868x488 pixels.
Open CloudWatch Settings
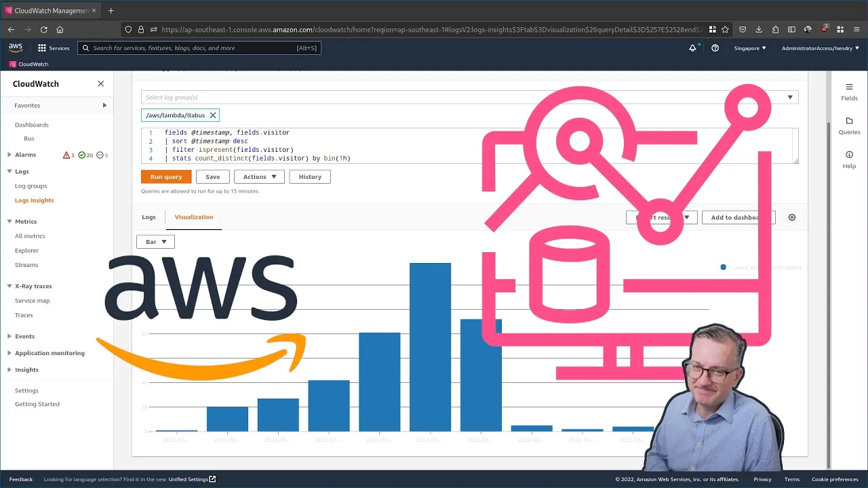pyautogui.click(x=27, y=390)
